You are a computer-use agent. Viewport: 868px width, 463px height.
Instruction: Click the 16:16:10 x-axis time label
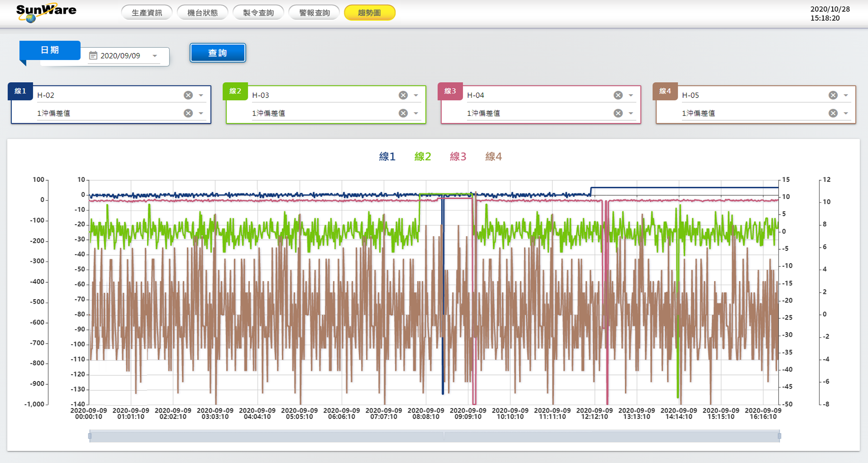(x=763, y=417)
